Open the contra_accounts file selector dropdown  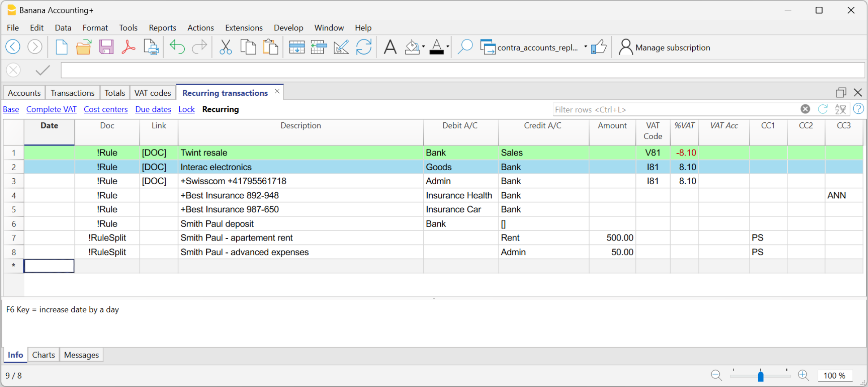coord(586,47)
